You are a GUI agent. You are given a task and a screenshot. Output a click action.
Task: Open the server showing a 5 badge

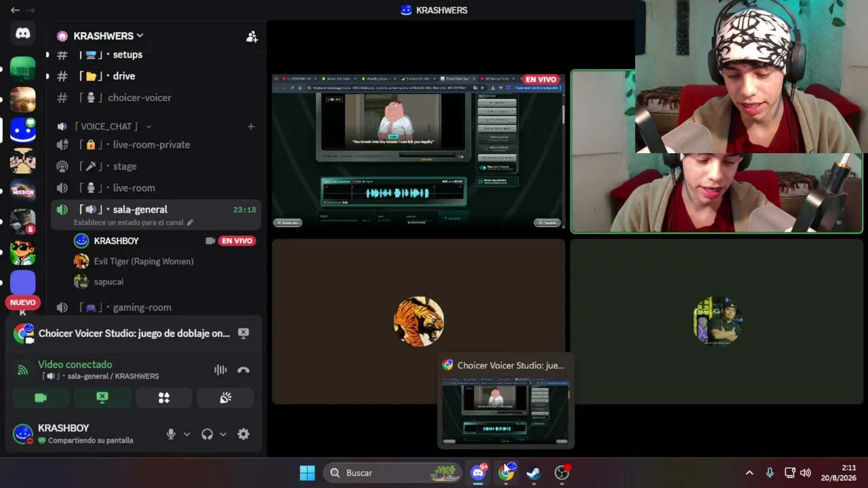(x=23, y=221)
